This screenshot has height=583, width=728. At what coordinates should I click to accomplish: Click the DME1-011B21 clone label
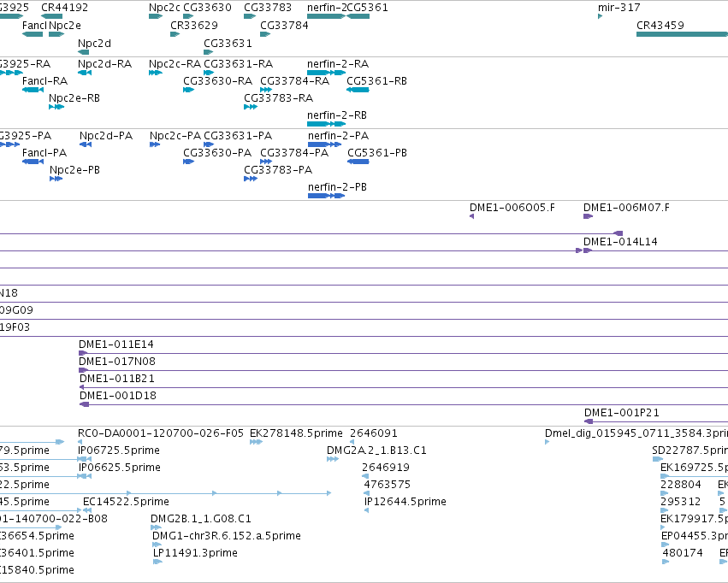coord(117,378)
